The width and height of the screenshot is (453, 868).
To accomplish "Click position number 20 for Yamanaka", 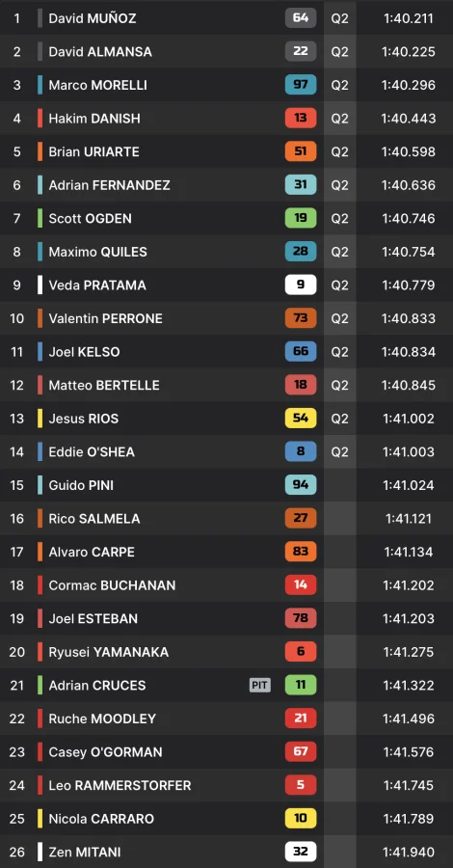I will point(16,652).
